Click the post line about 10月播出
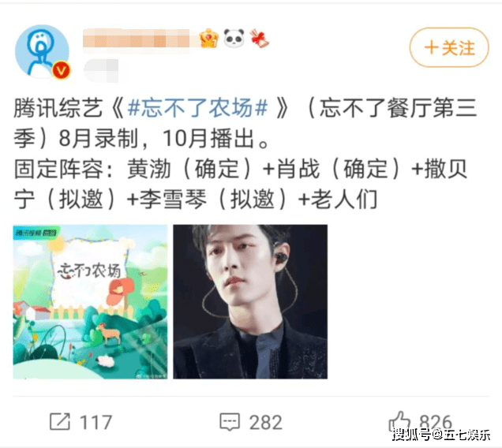 [216, 139]
